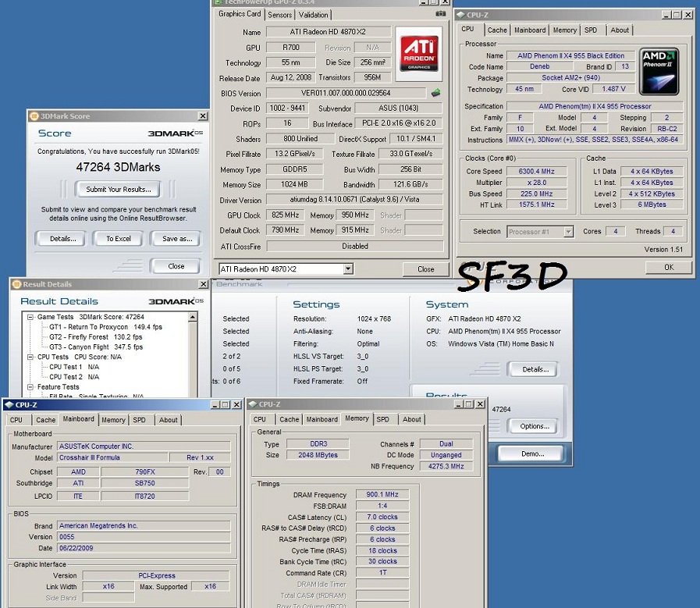
Task: Click Options button in 3DMark window
Action: (535, 426)
